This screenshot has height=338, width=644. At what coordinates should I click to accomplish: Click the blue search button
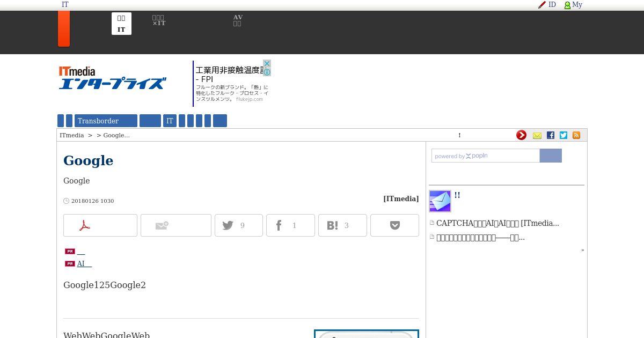(x=551, y=156)
